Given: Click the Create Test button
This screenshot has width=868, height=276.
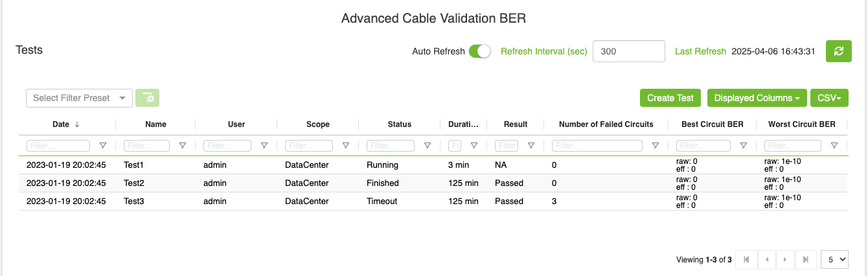Looking at the screenshot, I should pos(670,98).
